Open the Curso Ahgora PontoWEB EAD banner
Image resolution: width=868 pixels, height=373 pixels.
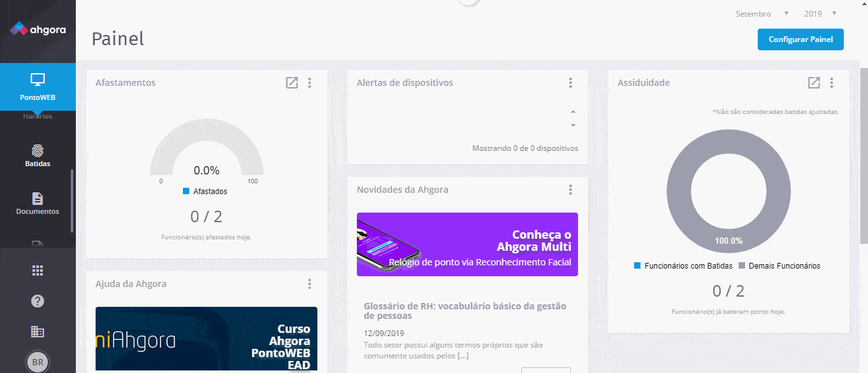pos(206,339)
